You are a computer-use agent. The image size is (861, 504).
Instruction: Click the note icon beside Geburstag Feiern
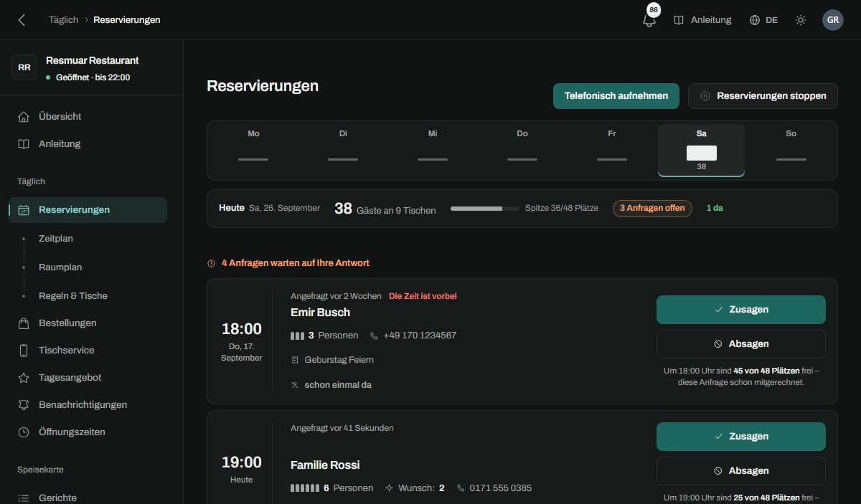click(x=295, y=360)
